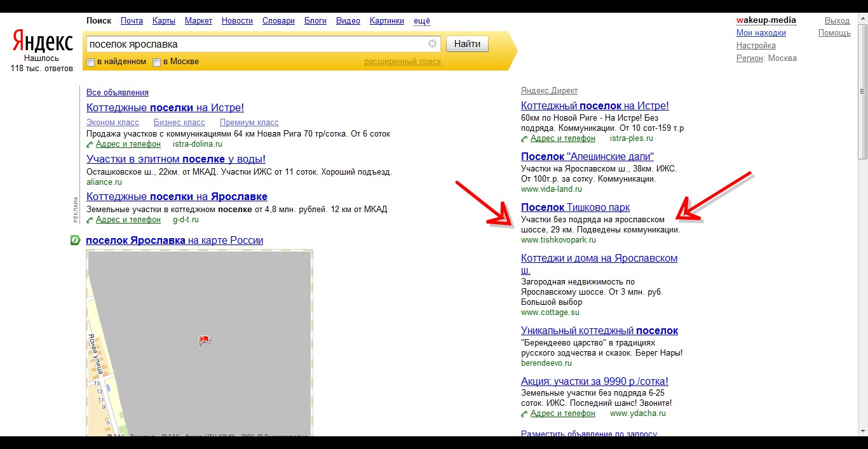
Task: Open the Настройка settings link
Action: pos(756,46)
